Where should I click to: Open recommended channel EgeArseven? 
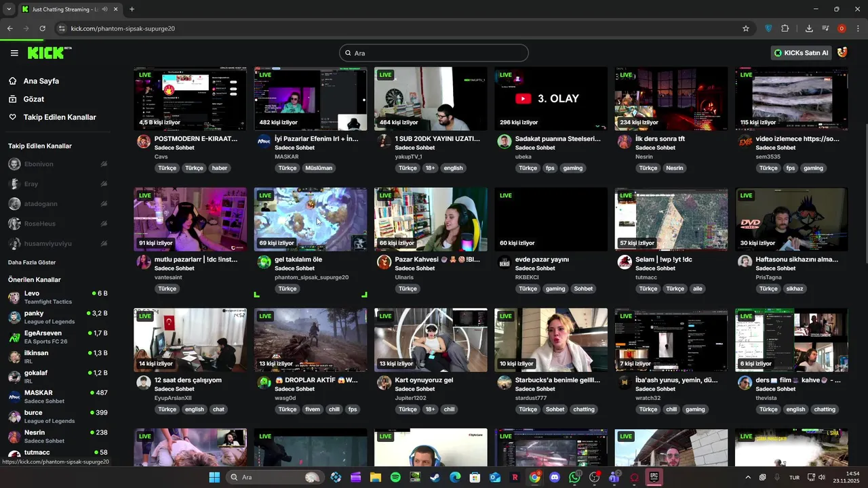[x=58, y=337]
